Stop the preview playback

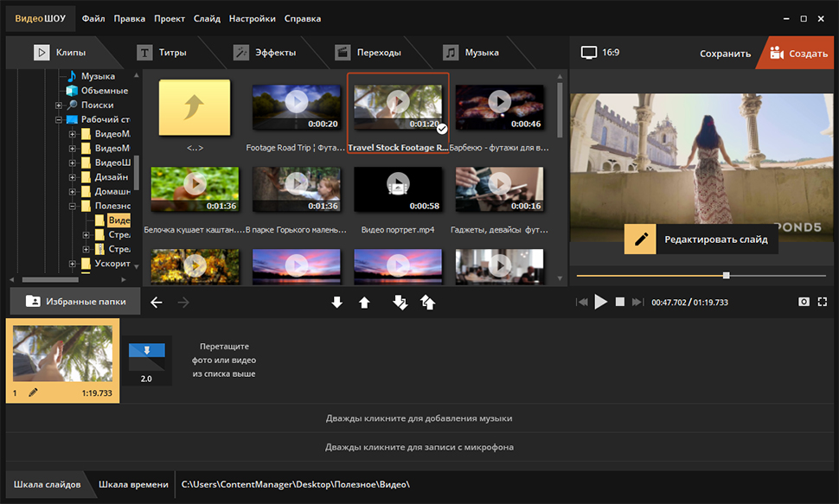[x=620, y=302]
